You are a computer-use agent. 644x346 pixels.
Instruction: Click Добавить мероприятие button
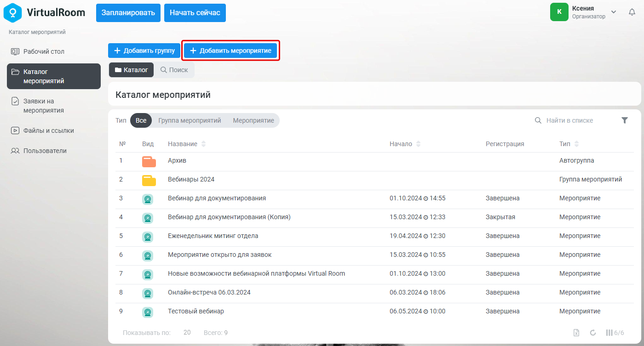tap(230, 51)
